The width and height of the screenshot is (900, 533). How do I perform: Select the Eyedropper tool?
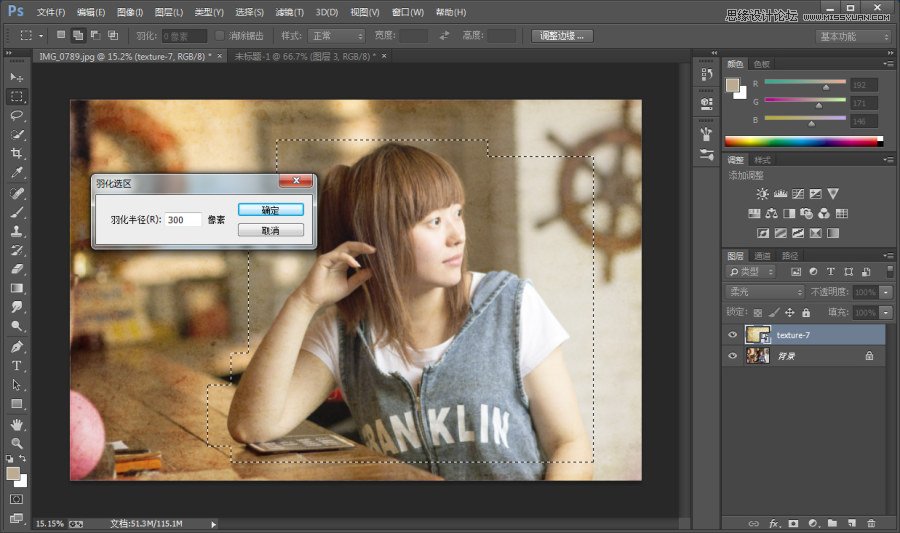click(16, 173)
